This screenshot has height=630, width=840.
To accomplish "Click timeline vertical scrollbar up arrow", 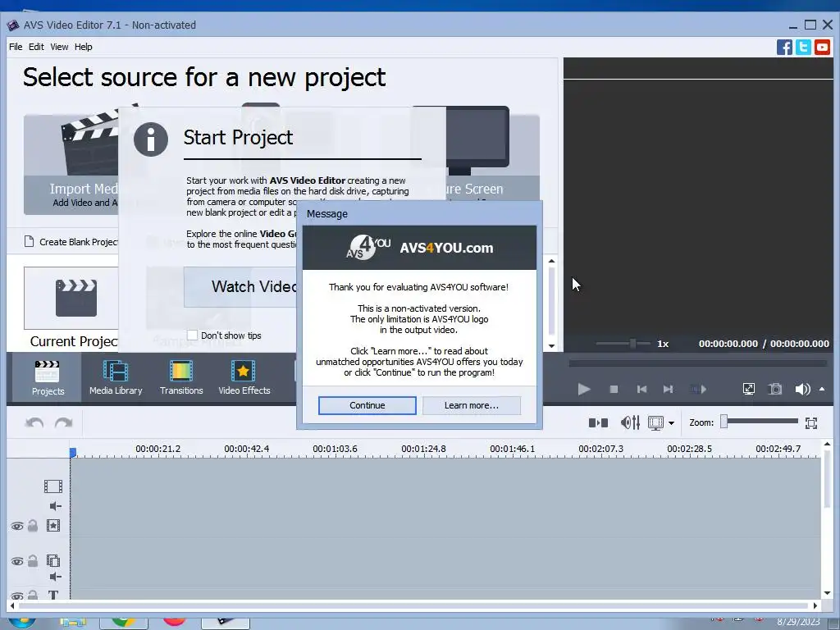I will (x=827, y=444).
